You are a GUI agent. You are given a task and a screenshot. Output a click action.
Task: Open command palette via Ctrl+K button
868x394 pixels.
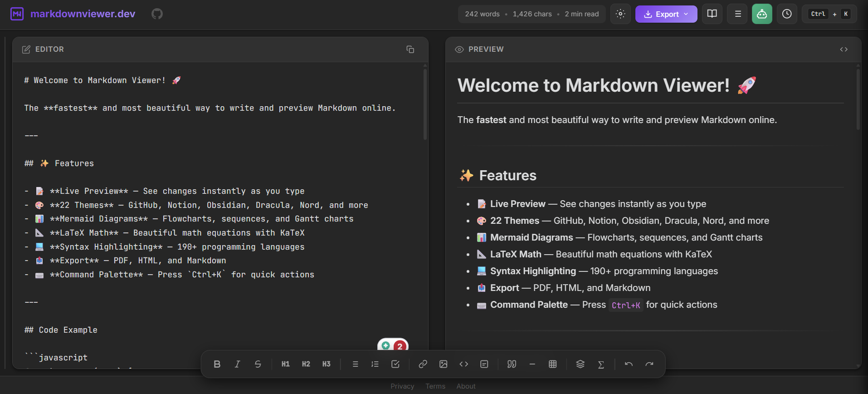point(829,14)
